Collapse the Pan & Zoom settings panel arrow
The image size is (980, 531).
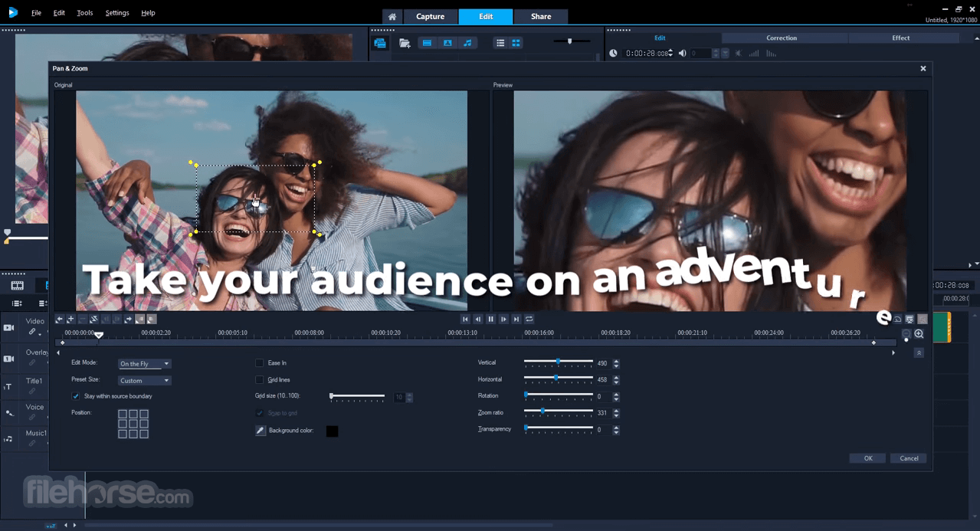click(919, 352)
